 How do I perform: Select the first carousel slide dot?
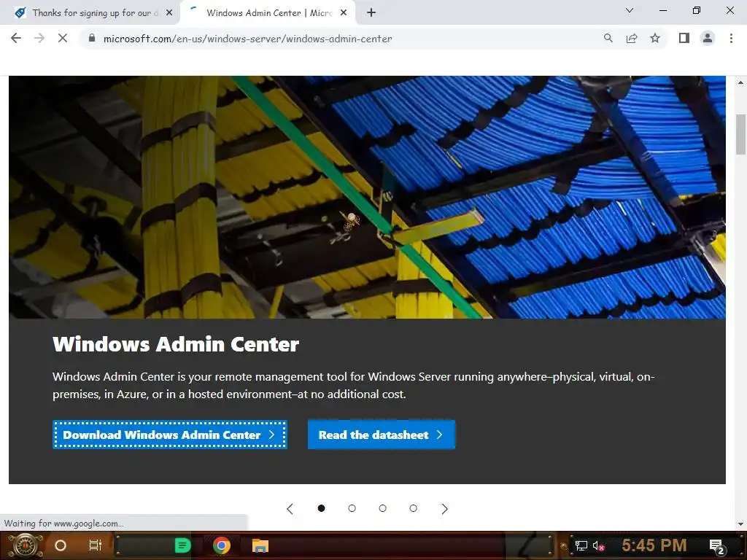tap(321, 508)
